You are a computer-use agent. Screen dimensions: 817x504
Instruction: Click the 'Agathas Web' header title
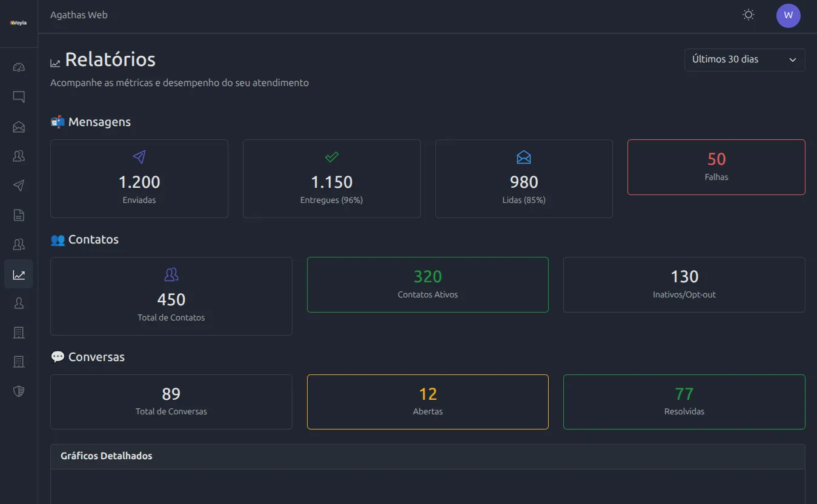pos(79,15)
